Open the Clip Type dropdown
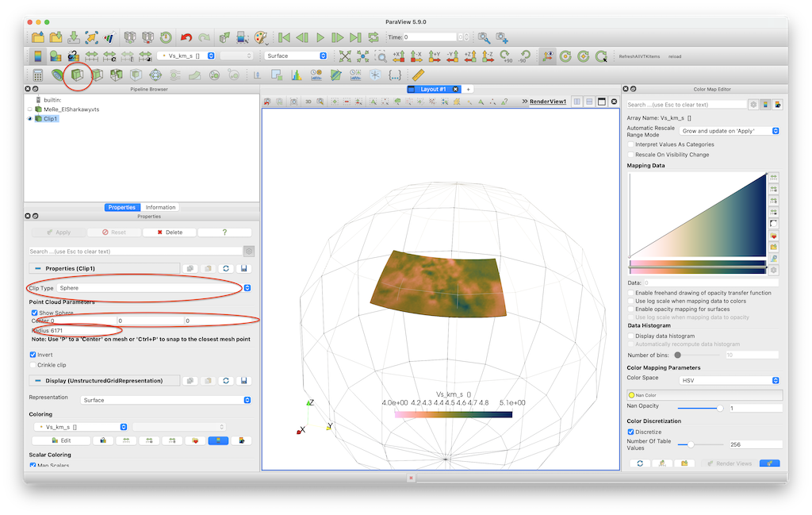This screenshot has height=515, width=812. point(152,288)
